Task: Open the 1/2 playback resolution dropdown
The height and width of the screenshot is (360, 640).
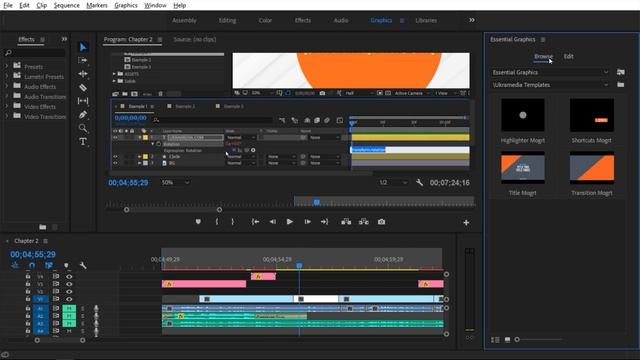Action: [393, 182]
